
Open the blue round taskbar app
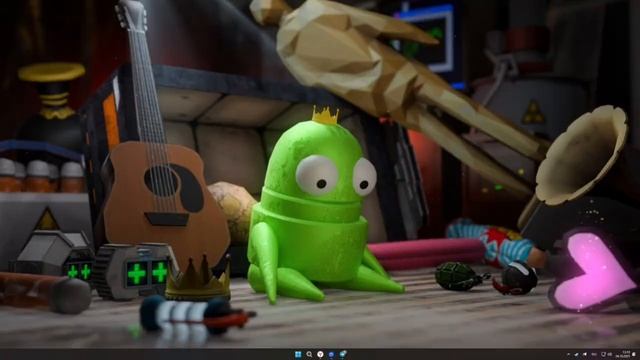(x=331, y=354)
